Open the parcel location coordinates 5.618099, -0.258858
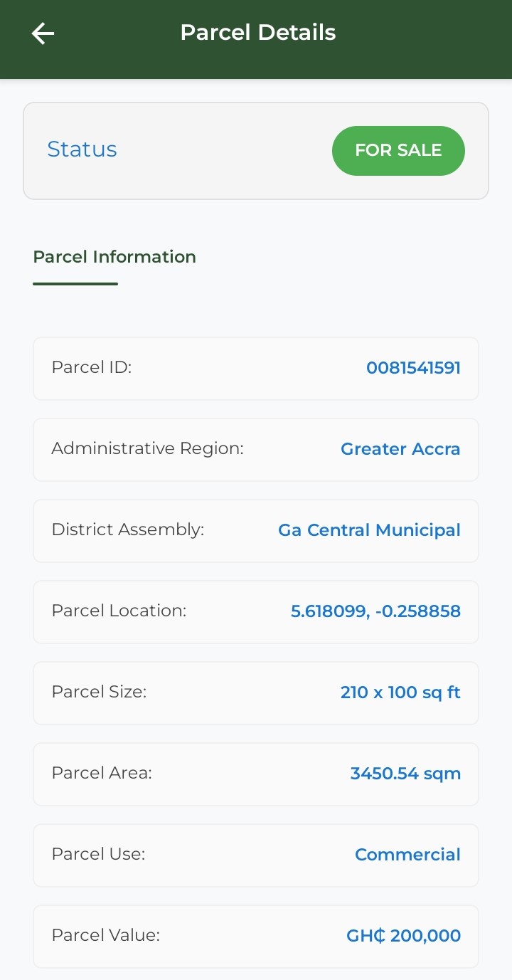This screenshot has height=980, width=512. [375, 611]
